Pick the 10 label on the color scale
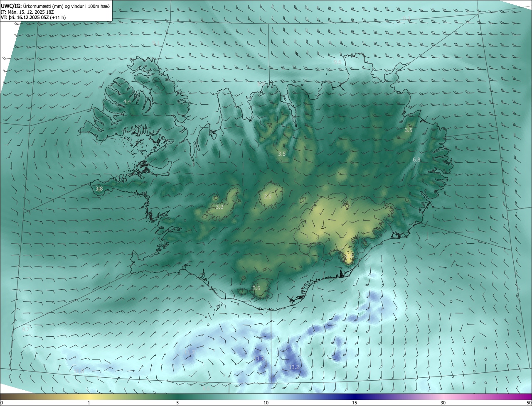Screen dimensions: 532x406 point(266,403)
